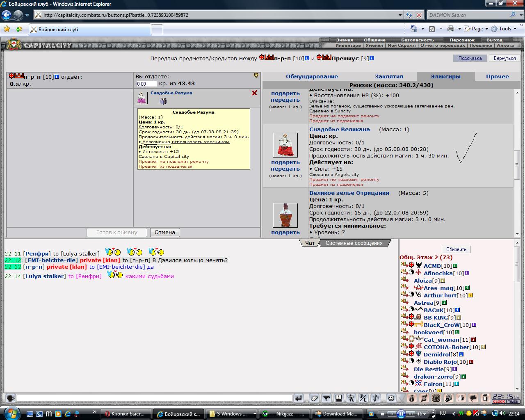Click the Отмена button

(x=165, y=232)
